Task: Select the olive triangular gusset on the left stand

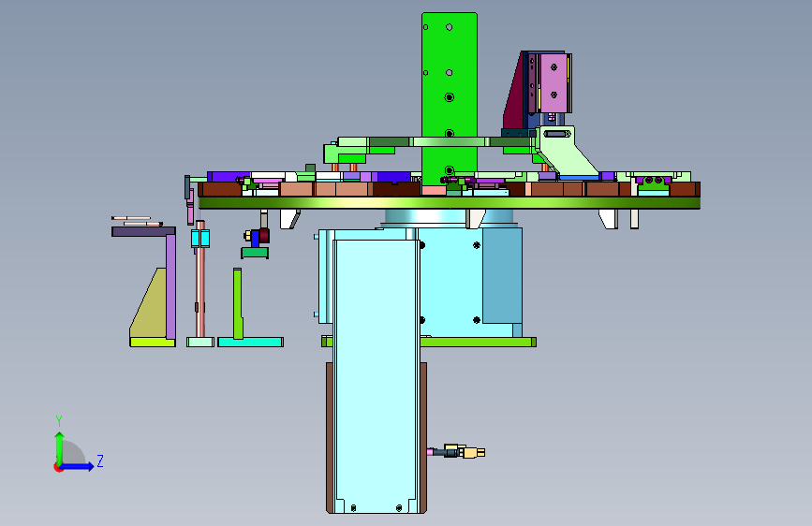Action: pos(149,305)
